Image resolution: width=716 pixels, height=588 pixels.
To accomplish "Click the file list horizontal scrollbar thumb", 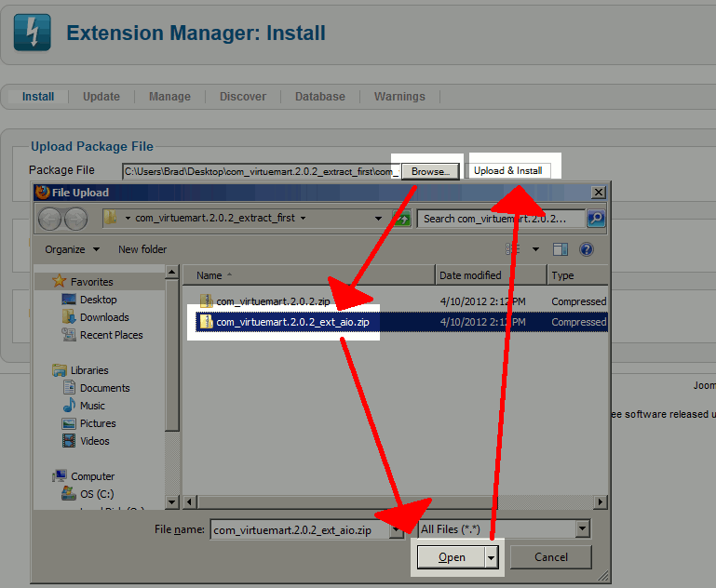I will point(347,502).
